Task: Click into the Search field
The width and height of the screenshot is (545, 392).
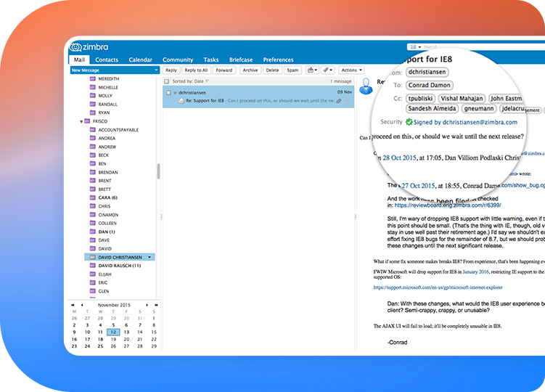Action: pos(483,46)
